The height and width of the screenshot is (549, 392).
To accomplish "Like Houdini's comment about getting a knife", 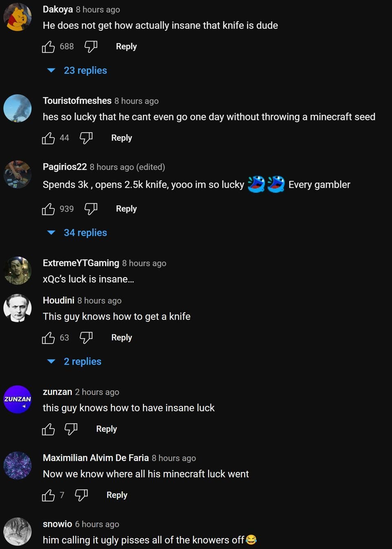I will pos(48,338).
